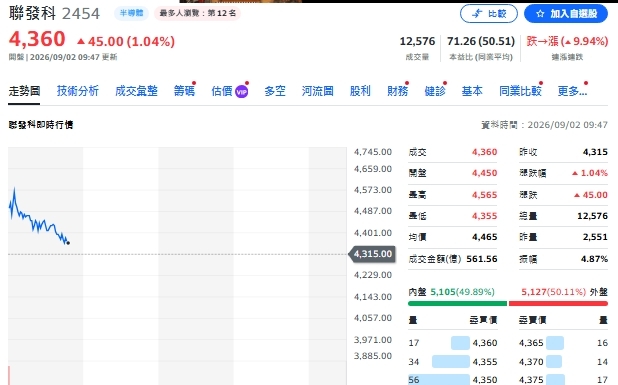Click the 均價 value 4,465
Image resolution: width=618 pixels, height=385 pixels.
click(484, 237)
